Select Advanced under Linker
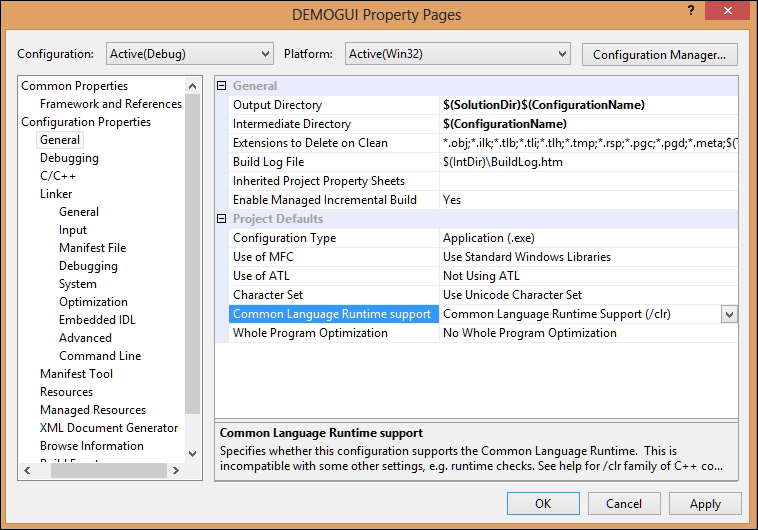758x530 pixels. click(x=85, y=338)
